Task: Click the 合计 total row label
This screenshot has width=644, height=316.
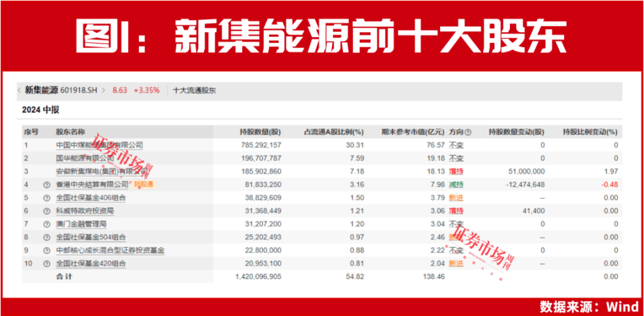Action: pos(64,276)
